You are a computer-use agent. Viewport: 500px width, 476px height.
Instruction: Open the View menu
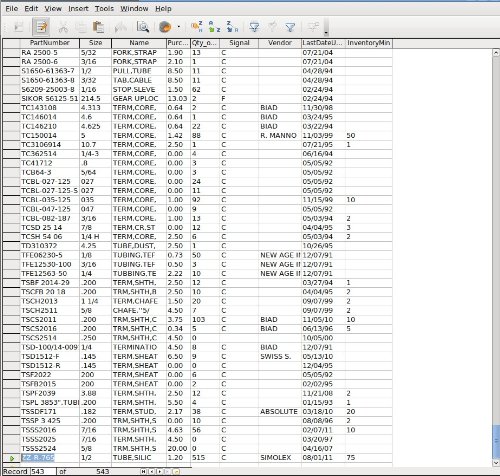point(53,9)
